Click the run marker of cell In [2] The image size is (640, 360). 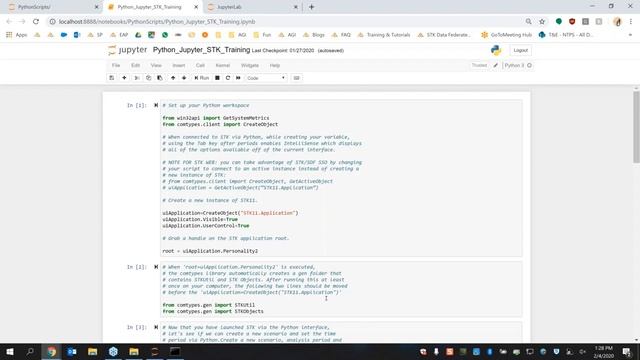click(x=156, y=267)
